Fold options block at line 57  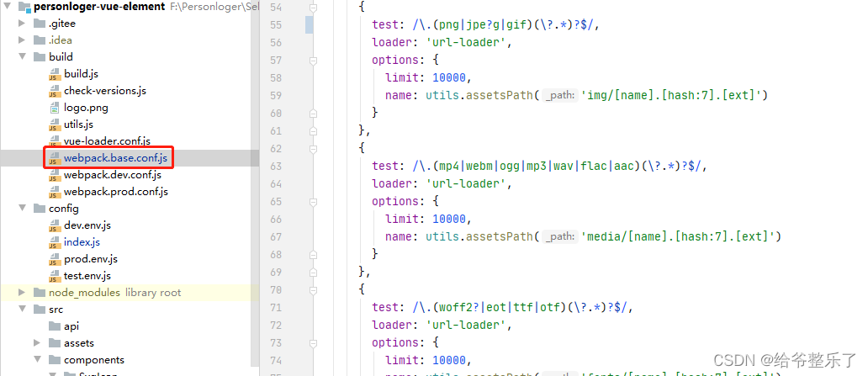coord(314,60)
